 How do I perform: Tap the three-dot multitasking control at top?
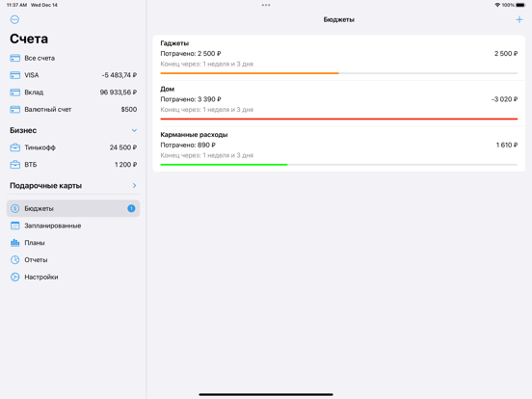[x=266, y=5]
